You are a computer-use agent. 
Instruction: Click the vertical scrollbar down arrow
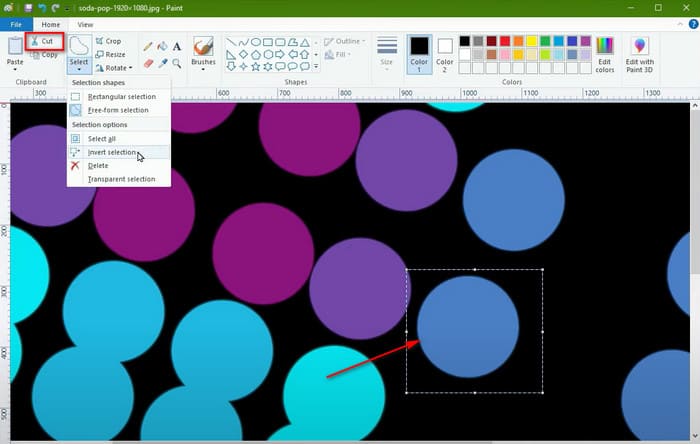tap(695, 436)
